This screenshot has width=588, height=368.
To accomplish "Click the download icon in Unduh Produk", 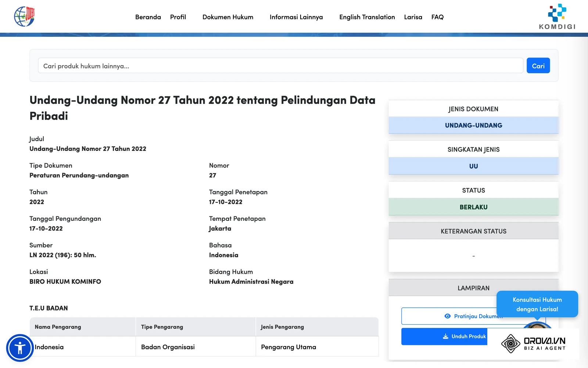I will point(445,336).
